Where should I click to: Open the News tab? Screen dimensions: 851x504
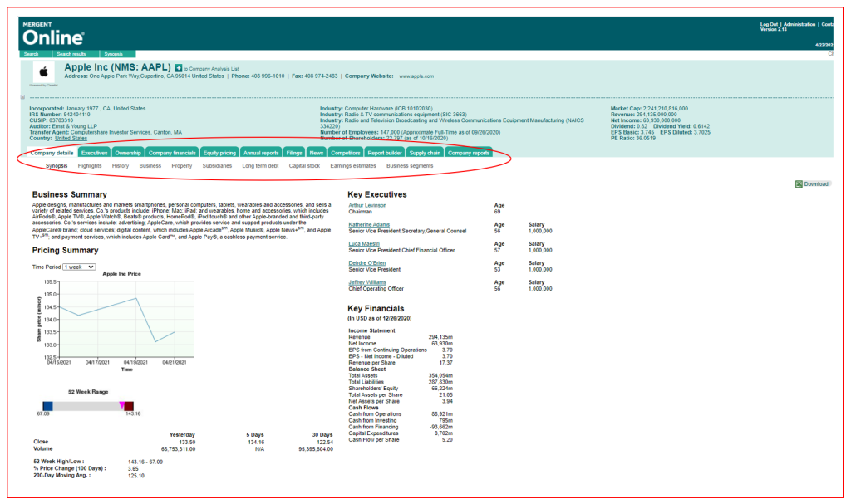coord(317,153)
